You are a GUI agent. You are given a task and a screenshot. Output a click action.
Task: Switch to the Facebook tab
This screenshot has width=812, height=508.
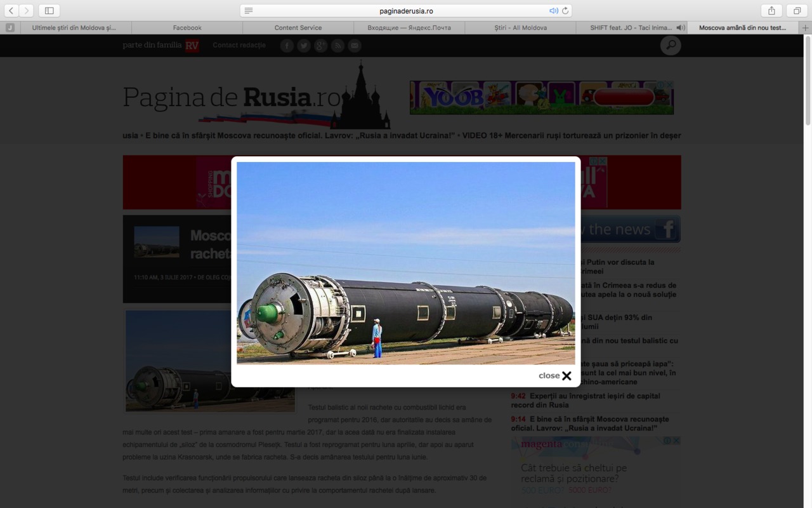pos(187,28)
